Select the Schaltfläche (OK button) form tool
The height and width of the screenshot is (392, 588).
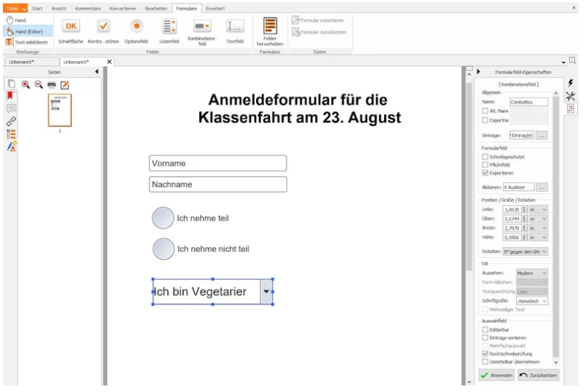coord(71,27)
